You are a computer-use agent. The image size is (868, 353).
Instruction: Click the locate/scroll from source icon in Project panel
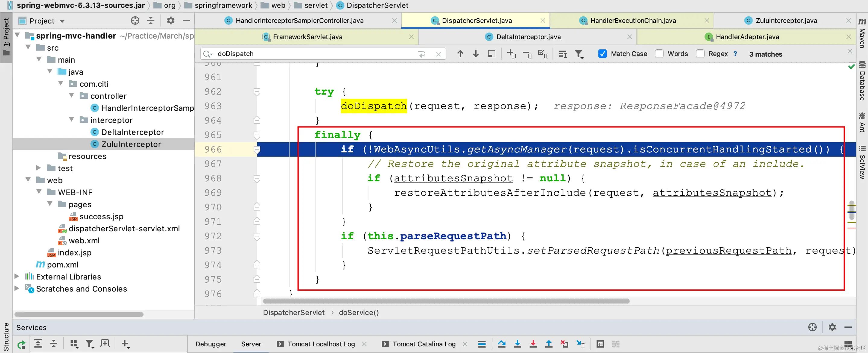click(135, 21)
